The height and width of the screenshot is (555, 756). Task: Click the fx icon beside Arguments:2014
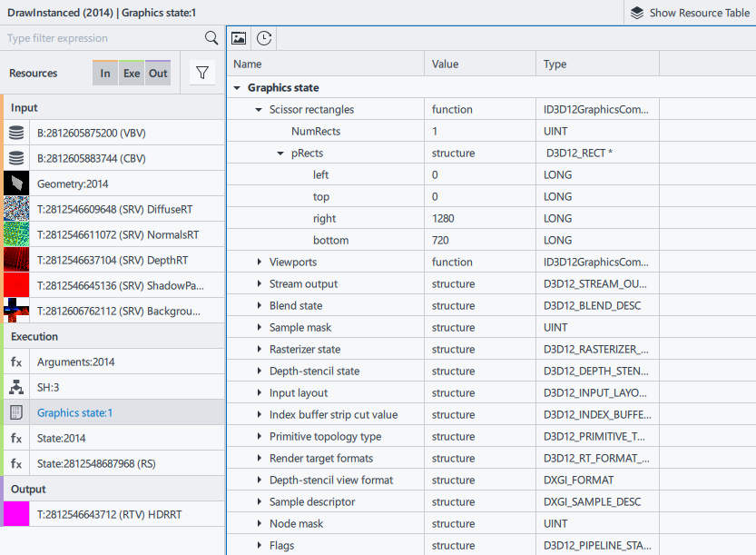click(16, 362)
